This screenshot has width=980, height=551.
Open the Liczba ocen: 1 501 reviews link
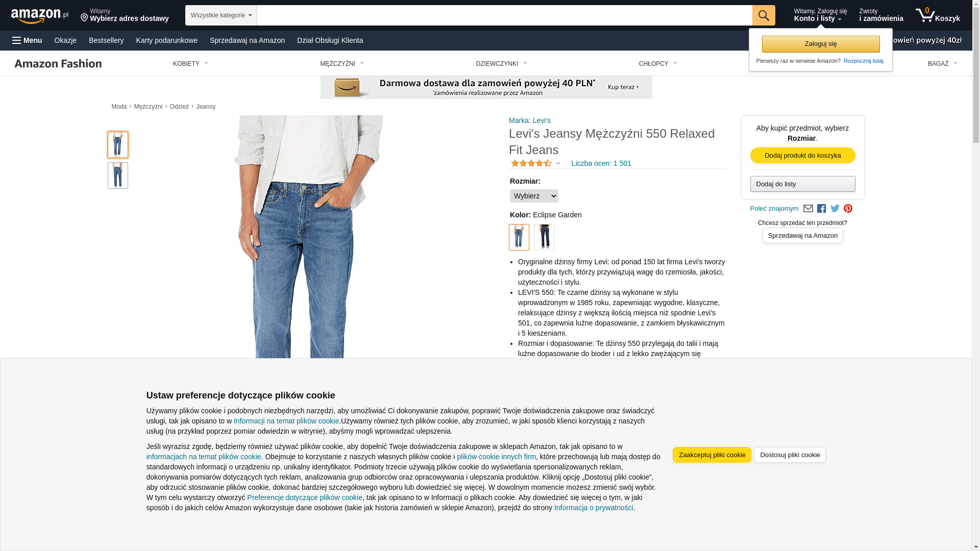(601, 163)
